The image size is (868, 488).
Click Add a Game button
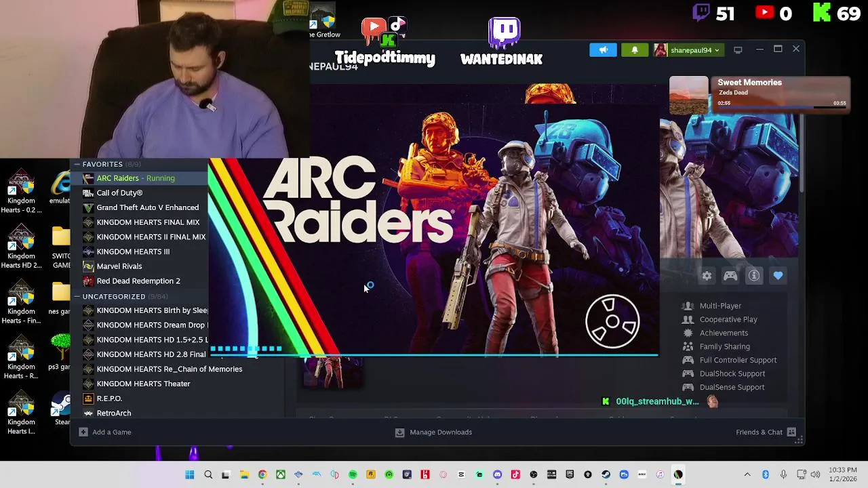[x=105, y=432]
